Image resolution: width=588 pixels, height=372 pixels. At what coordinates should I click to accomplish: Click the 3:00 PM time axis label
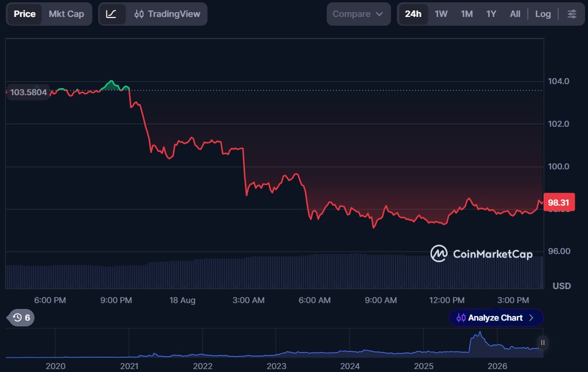click(513, 300)
